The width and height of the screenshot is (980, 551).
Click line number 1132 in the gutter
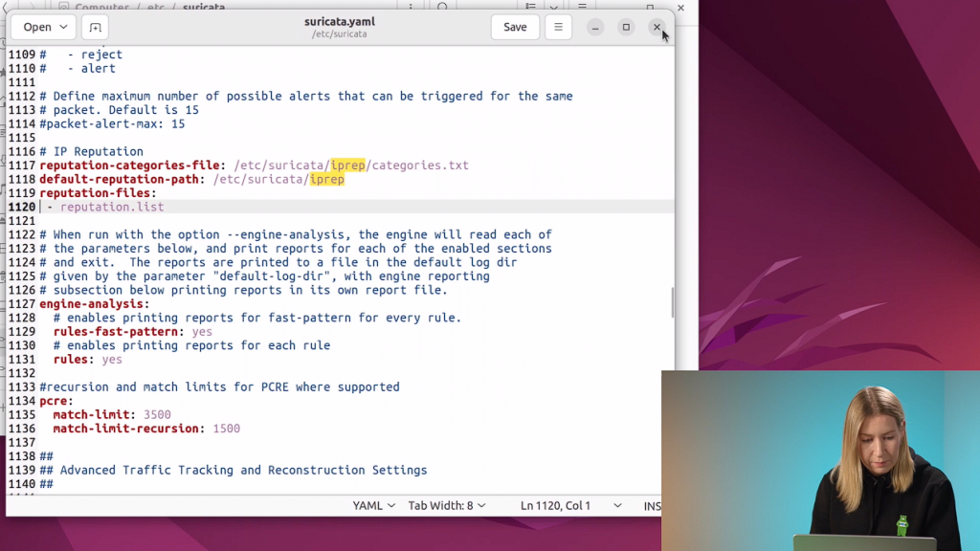pos(22,373)
